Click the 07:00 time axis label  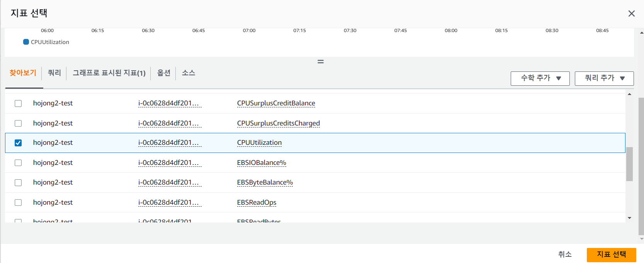click(x=249, y=31)
